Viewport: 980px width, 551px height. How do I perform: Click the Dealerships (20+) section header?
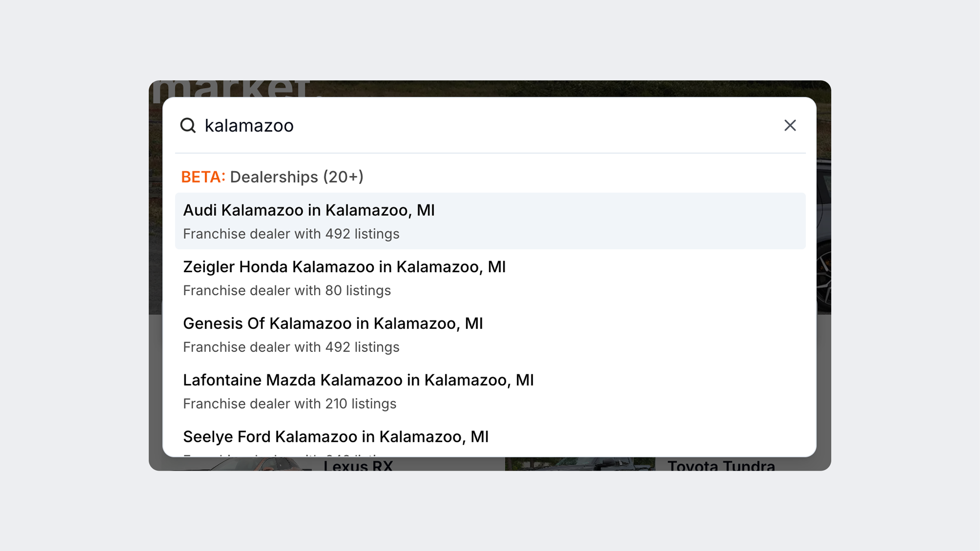297,177
